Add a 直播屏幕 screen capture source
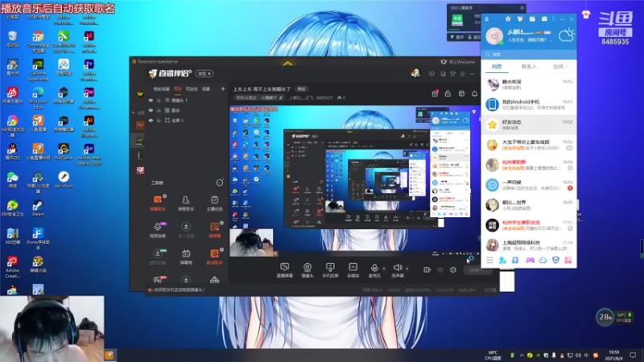The image size is (644, 362). pos(285,270)
